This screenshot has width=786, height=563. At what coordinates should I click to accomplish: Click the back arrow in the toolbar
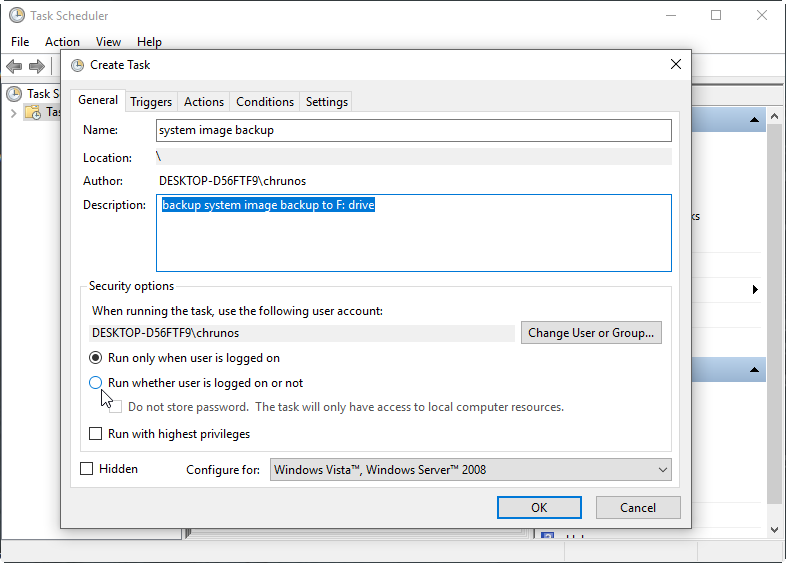[14, 66]
